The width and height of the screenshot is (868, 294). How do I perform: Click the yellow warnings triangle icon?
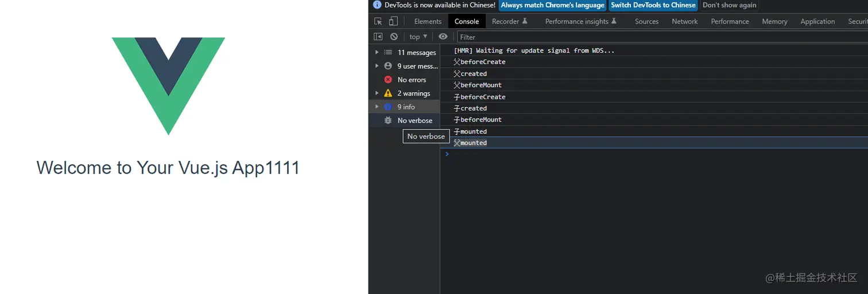click(x=388, y=93)
